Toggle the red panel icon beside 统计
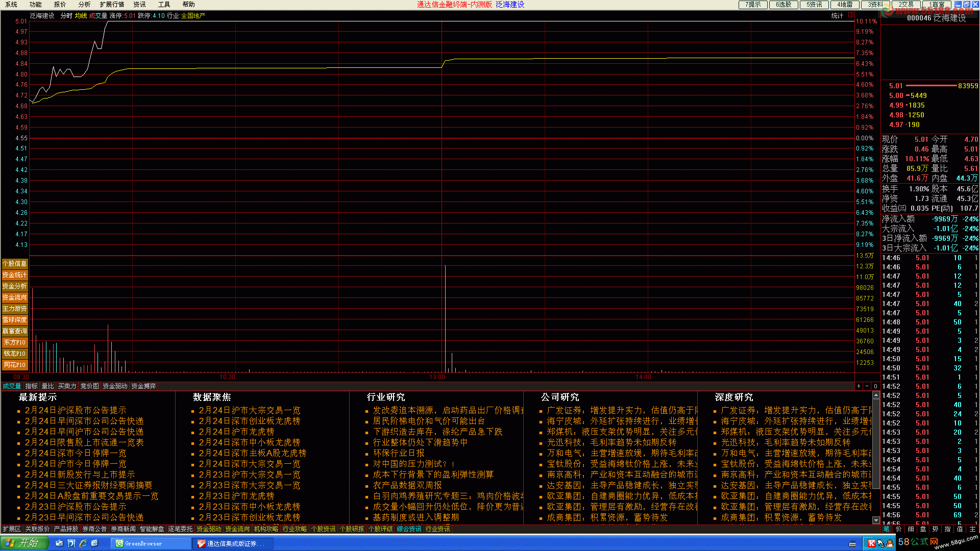 (851, 15)
